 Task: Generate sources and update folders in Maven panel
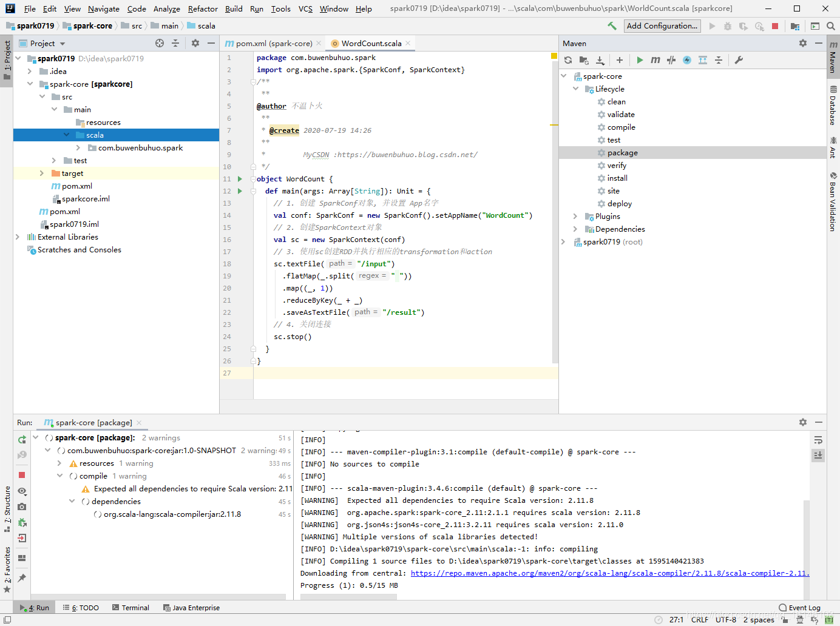pyautogui.click(x=584, y=60)
